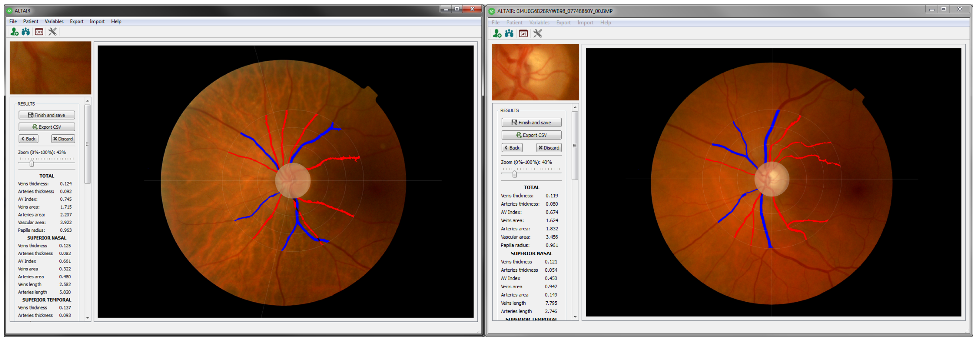Click the up scroll arrow of right results panel

coord(575,108)
